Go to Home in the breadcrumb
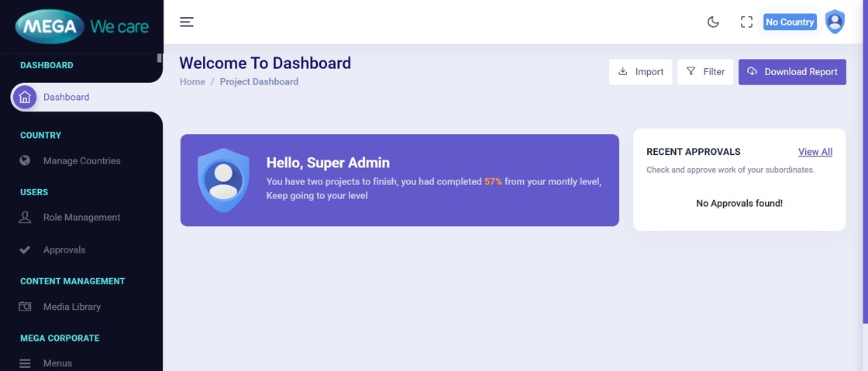The image size is (868, 371). 192,81
